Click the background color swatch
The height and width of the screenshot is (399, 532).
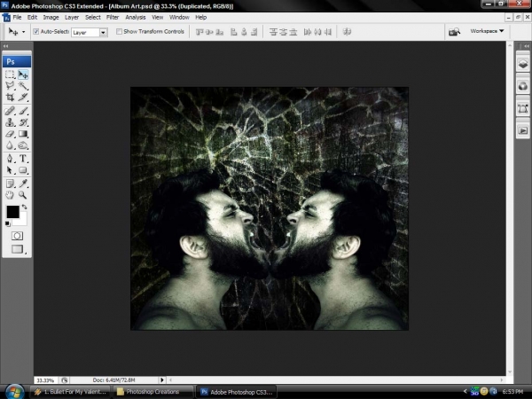(22, 221)
